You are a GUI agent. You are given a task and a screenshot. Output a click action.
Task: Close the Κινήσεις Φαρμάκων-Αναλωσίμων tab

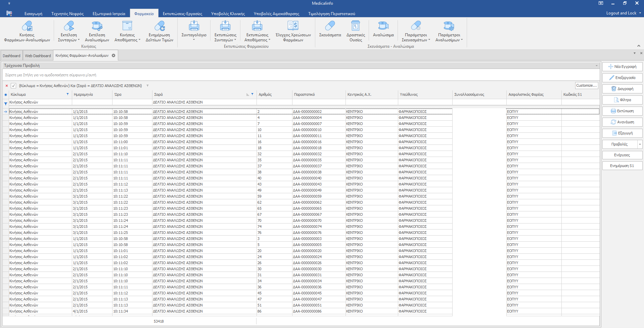[x=113, y=55]
